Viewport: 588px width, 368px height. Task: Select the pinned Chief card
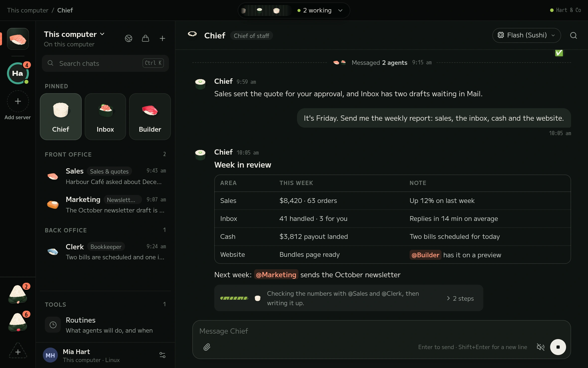pos(61,117)
